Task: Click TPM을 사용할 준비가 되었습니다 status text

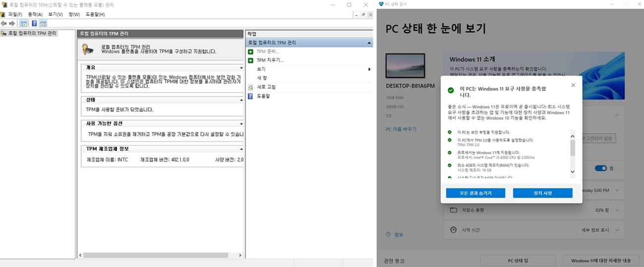Action: (x=119, y=110)
